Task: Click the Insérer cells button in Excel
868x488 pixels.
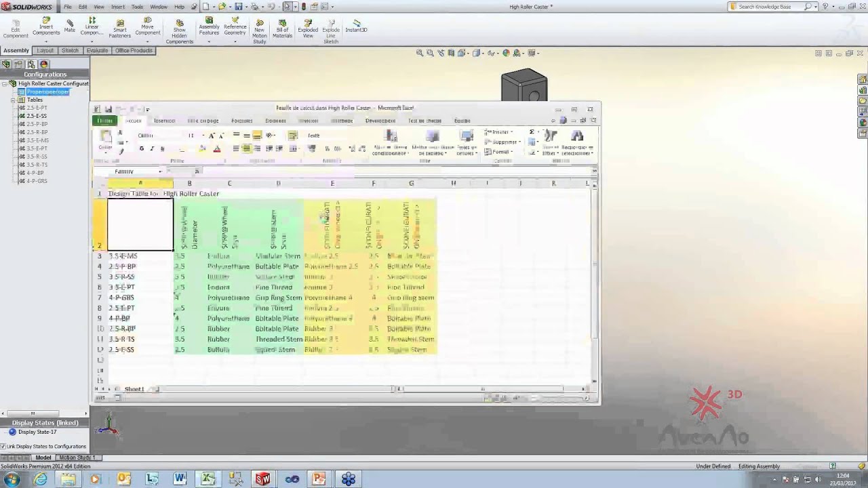Action: coord(497,132)
